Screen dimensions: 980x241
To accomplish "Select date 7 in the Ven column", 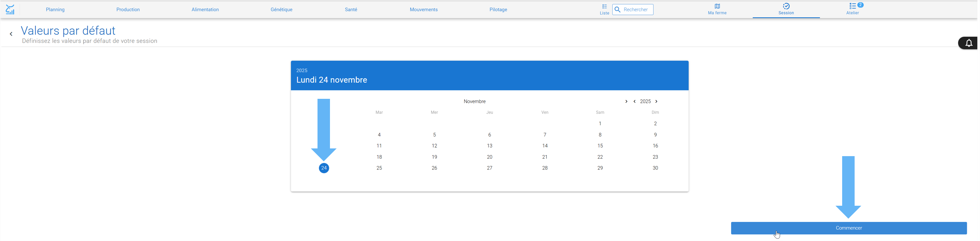I will 545,134.
